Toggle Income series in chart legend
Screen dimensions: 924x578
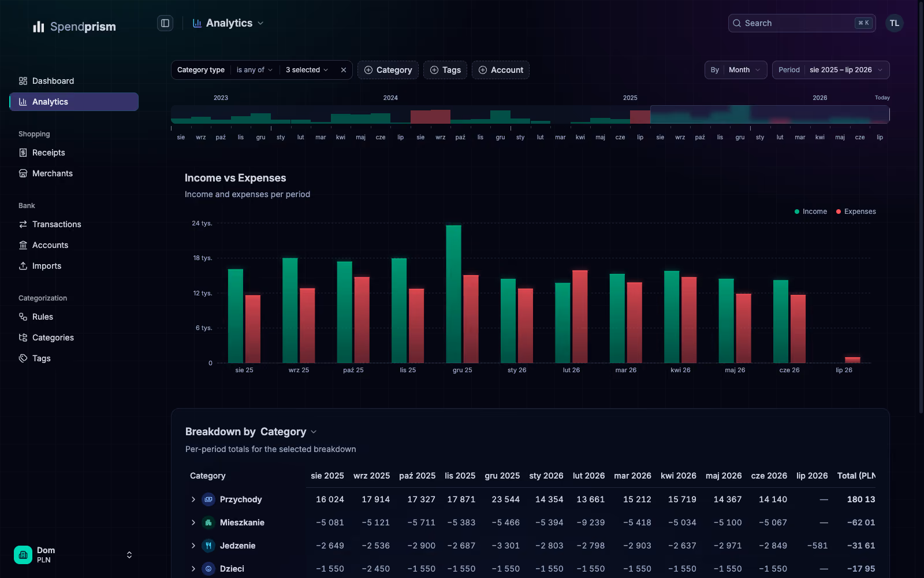pos(811,212)
